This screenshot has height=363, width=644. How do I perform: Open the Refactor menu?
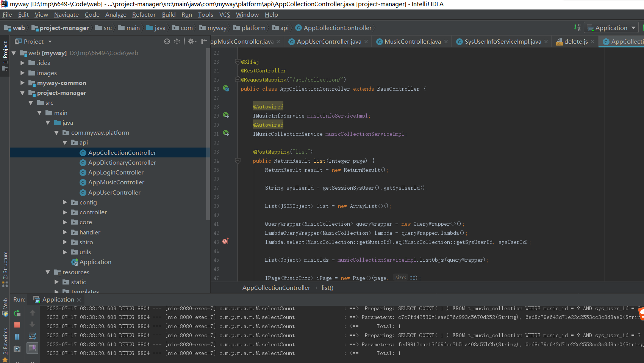[x=144, y=15]
